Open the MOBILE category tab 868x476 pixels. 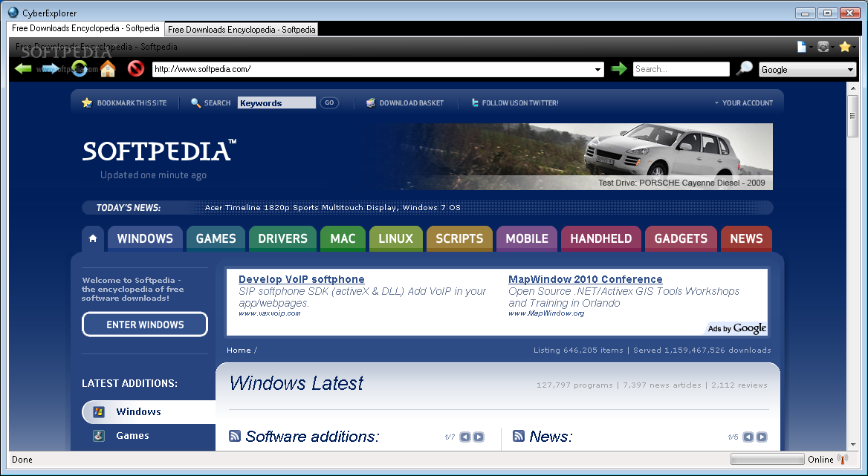527,238
